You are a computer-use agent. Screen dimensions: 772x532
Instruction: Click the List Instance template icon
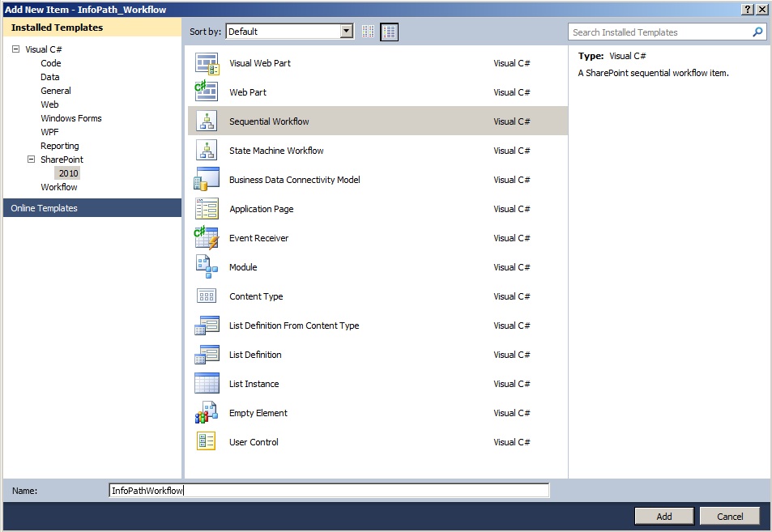pyautogui.click(x=207, y=383)
